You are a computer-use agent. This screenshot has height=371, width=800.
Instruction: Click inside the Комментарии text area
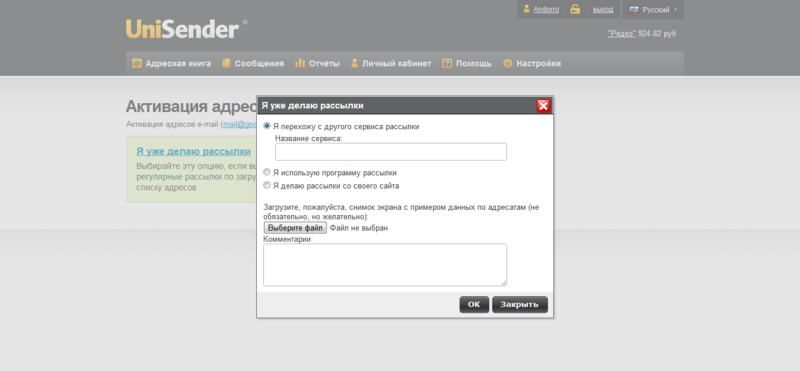pos(385,264)
